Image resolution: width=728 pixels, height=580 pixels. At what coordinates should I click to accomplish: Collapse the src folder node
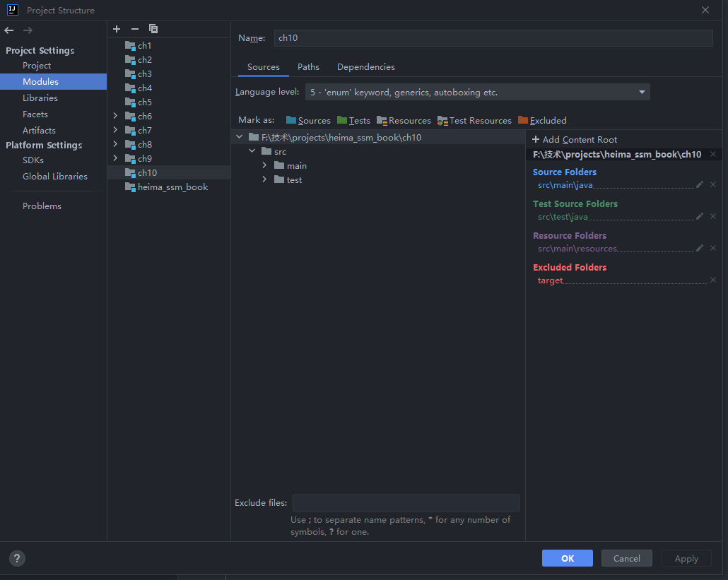(x=252, y=150)
